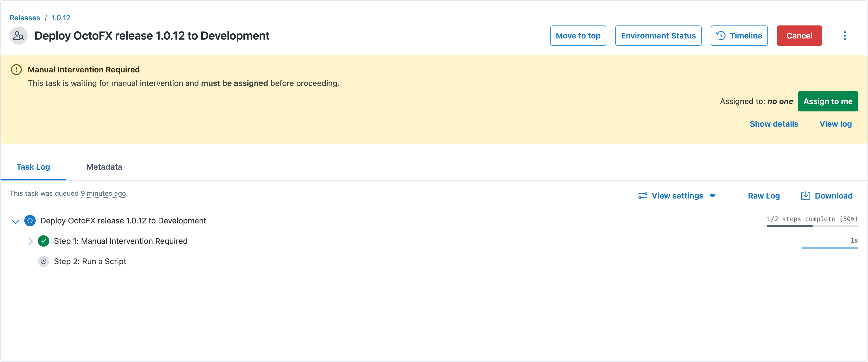Click Assign to me button
Image resolution: width=868 pixels, height=362 pixels.
(828, 102)
